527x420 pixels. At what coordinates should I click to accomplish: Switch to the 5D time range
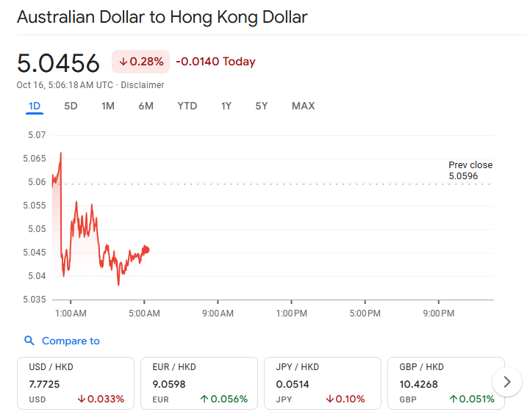(x=71, y=106)
